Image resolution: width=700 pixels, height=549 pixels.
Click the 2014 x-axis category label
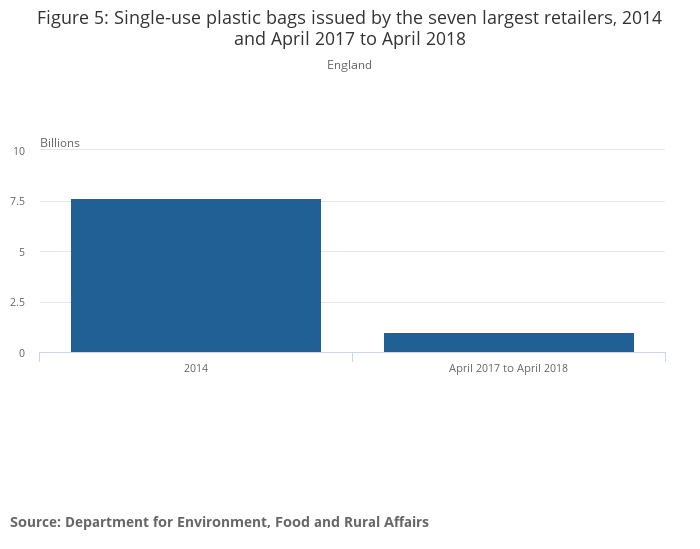(x=196, y=368)
